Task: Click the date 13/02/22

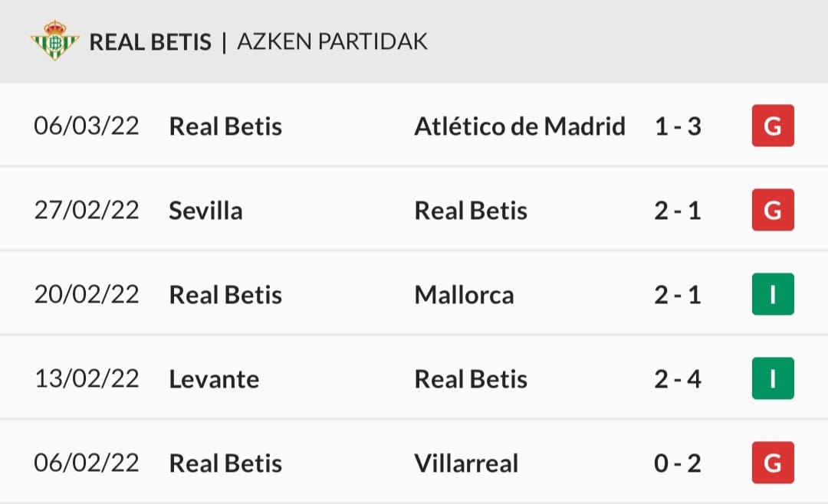Action: (x=87, y=378)
